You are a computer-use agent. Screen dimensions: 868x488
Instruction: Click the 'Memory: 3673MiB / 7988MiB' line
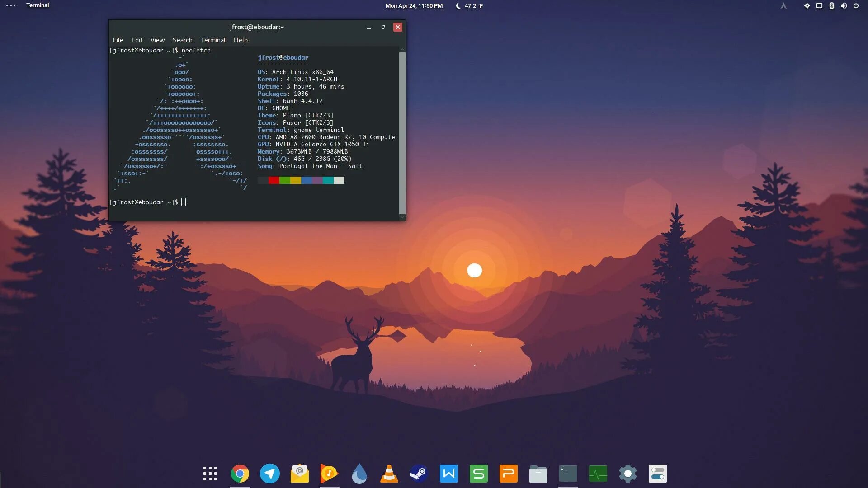[303, 151]
